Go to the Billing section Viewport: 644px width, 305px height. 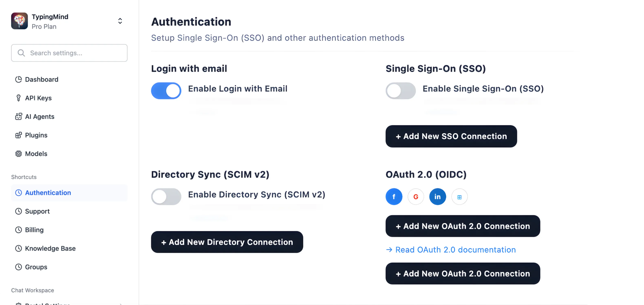coord(34,230)
